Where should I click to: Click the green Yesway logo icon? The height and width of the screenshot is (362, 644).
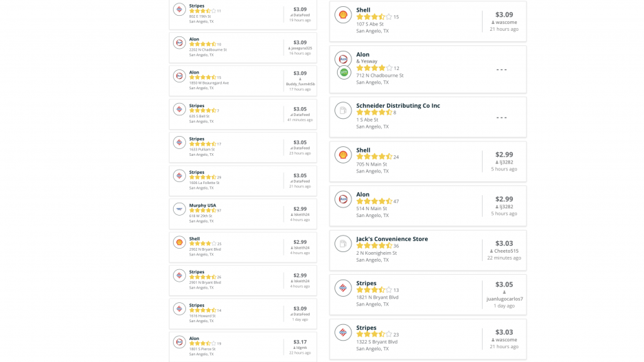pyautogui.click(x=344, y=72)
